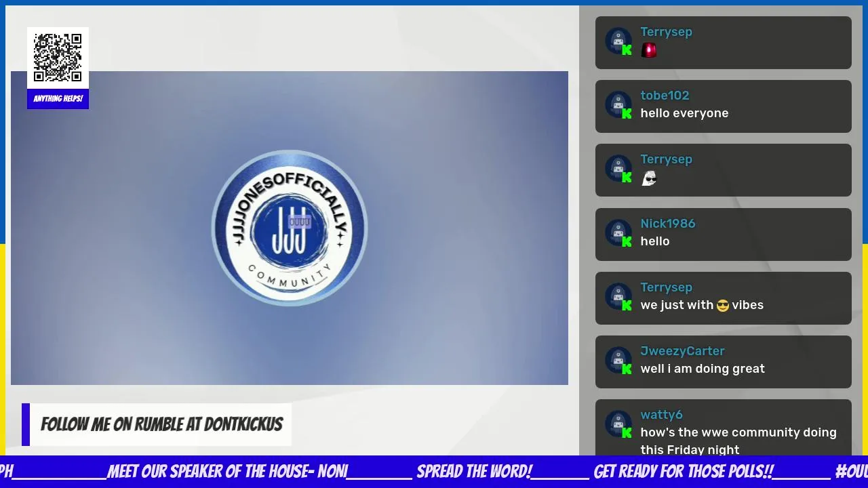Viewport: 868px width, 488px height.
Task: Click the avatar beside JweezyCarter's message
Action: (x=618, y=361)
